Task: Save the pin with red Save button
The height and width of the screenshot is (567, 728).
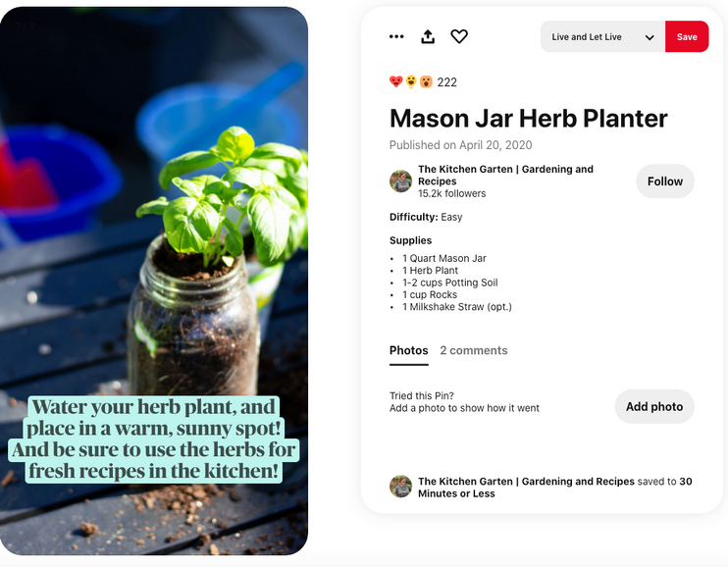Action: (687, 36)
